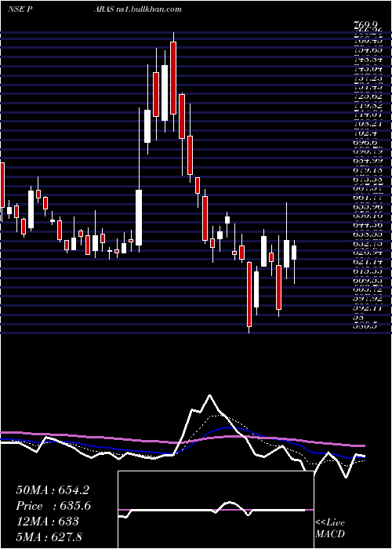This screenshot has height=549, width=392.
Task: Click the 655.96 price axis label
Action: point(368,207)
